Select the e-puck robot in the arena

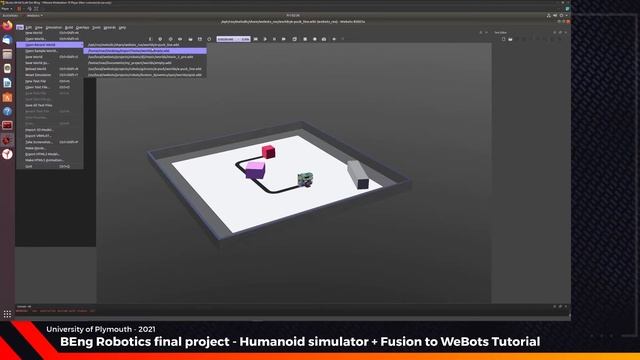click(305, 179)
